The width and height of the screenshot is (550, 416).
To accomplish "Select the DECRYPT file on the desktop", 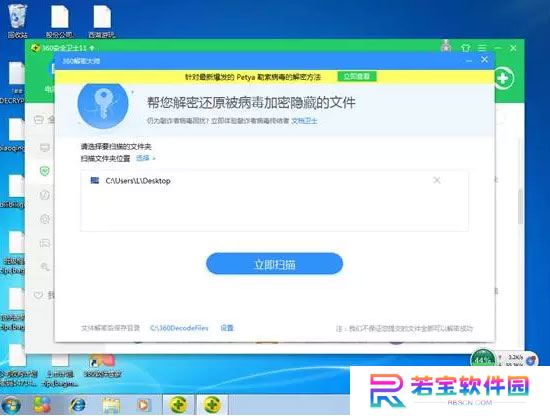I will pyautogui.click(x=13, y=83).
